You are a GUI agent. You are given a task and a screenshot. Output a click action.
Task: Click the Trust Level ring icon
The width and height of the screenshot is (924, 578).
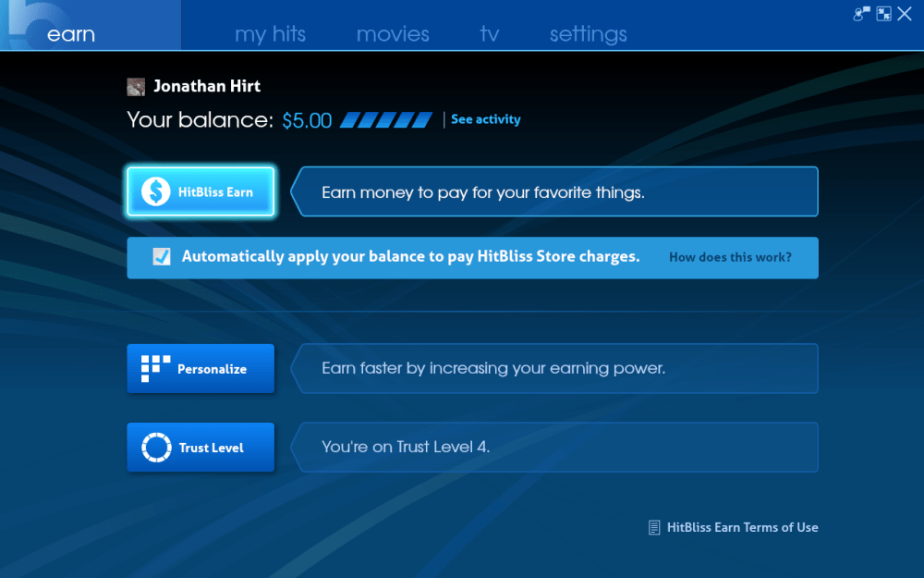click(156, 448)
